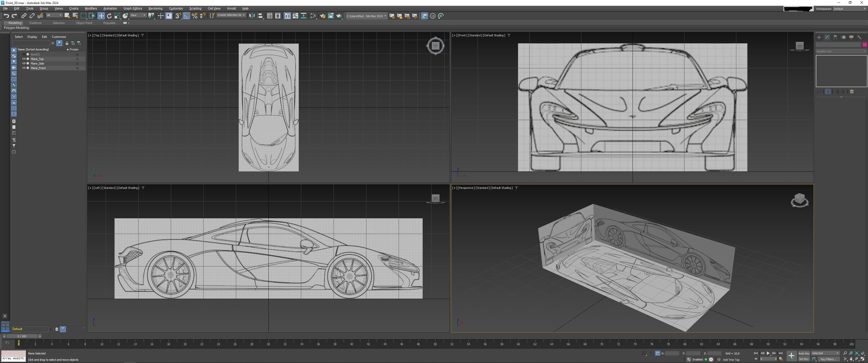Open the Scripting menu

coord(195,8)
